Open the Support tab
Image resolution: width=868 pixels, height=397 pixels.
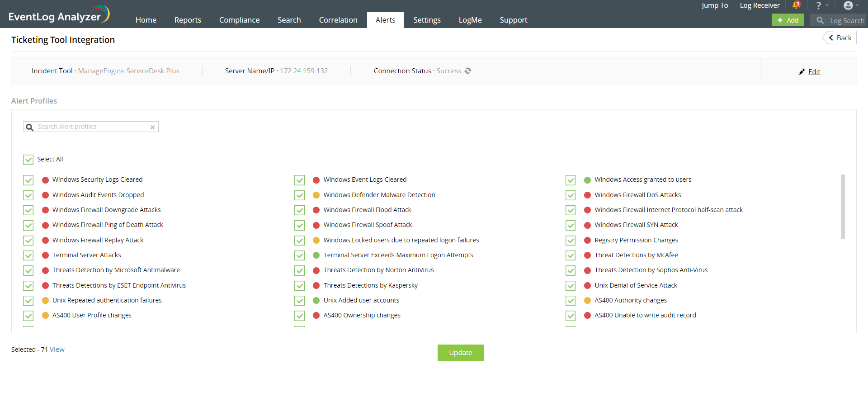coord(514,20)
